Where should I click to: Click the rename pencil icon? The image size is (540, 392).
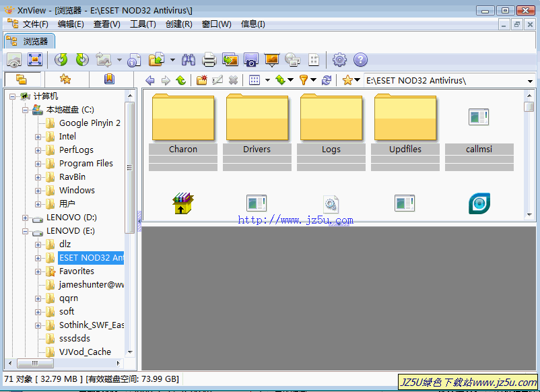coord(217,81)
